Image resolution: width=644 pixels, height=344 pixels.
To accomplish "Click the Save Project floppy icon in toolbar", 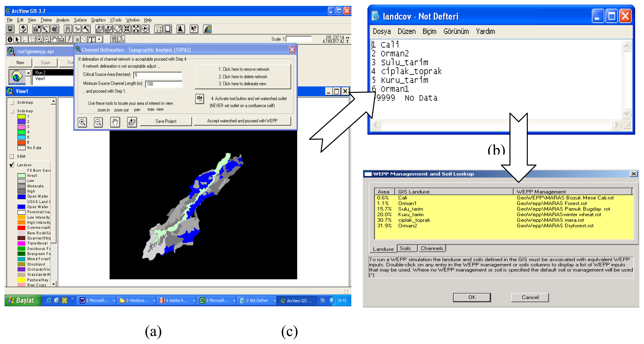I will pyautogui.click(x=10, y=29).
